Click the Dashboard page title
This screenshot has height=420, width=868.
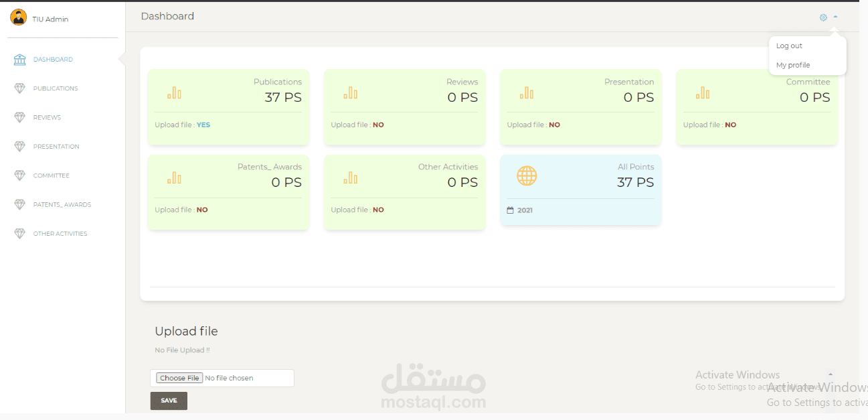tap(167, 16)
